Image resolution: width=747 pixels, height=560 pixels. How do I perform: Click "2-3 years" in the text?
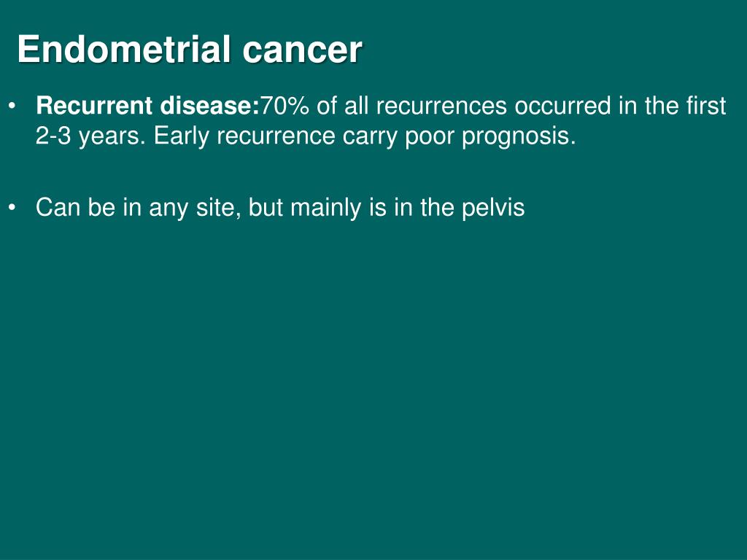90,136
